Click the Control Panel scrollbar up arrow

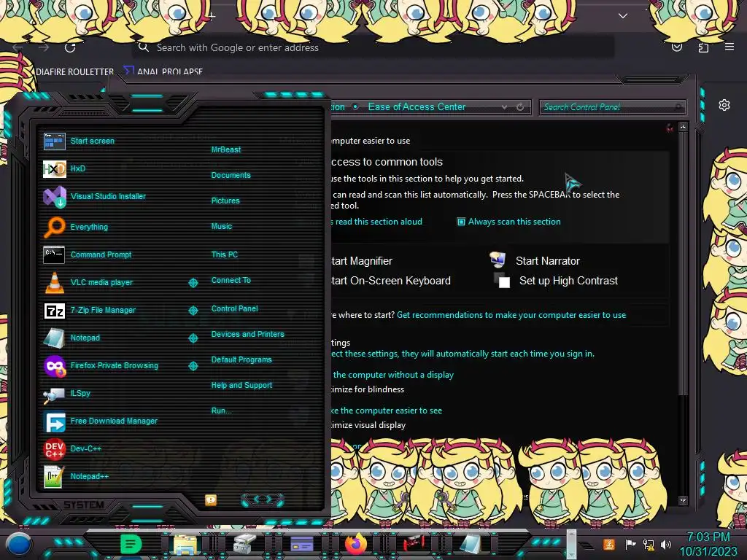(683, 127)
